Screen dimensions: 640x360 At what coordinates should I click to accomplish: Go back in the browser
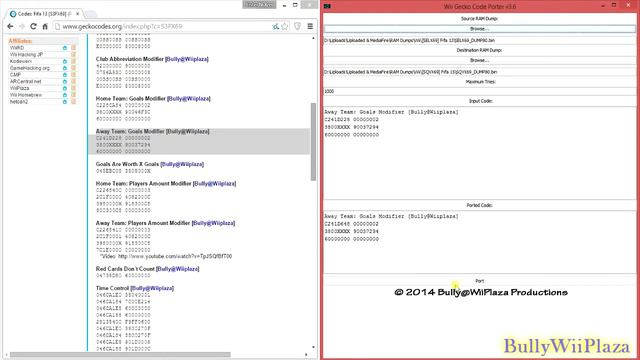pyautogui.click(x=10, y=26)
